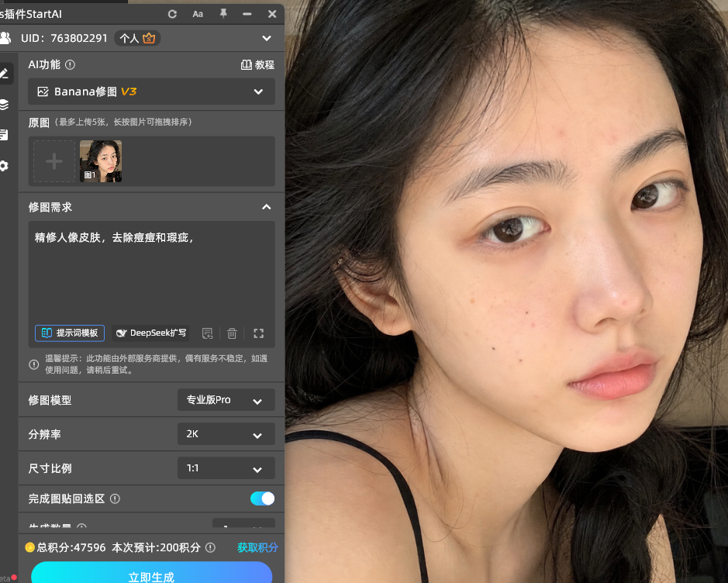
Task: Expand the UID account info chevron
Action: point(267,38)
